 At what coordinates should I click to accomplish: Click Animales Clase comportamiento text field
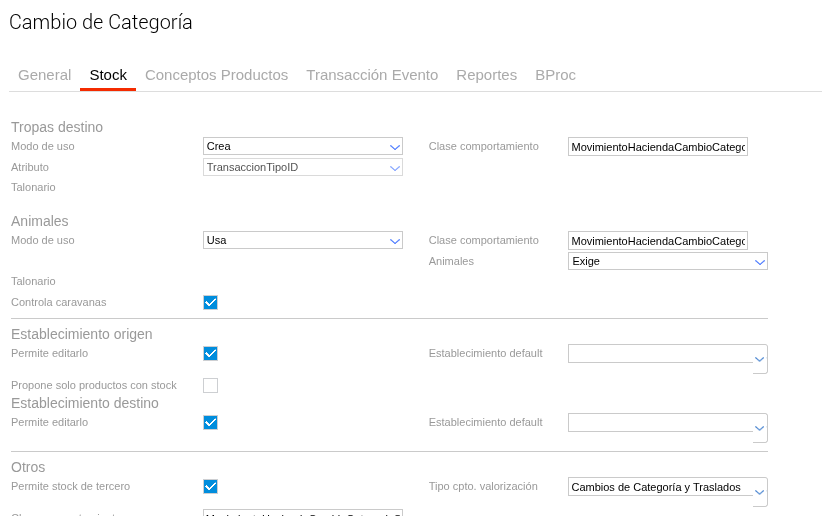click(x=657, y=241)
